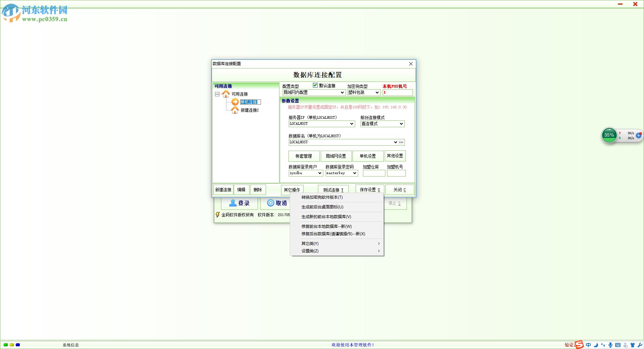Click the blue plus icon near speed widget

[639, 136]
